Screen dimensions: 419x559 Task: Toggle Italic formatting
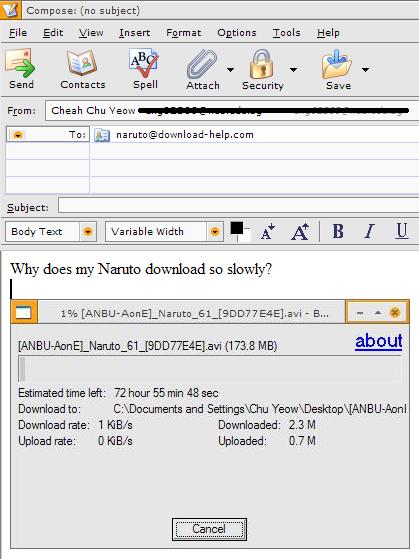pos(370,231)
